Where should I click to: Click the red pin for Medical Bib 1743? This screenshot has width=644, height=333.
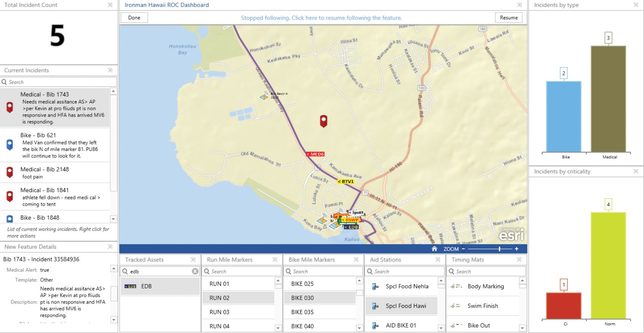[x=10, y=107]
